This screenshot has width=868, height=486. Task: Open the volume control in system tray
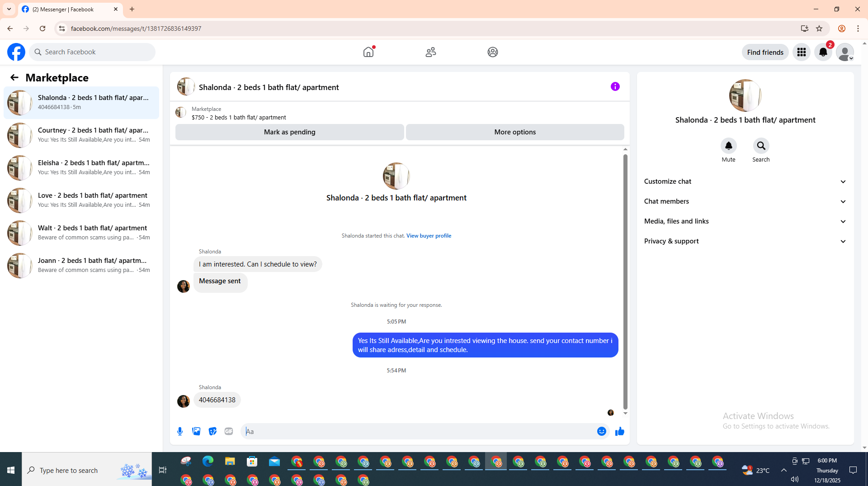[795, 479]
